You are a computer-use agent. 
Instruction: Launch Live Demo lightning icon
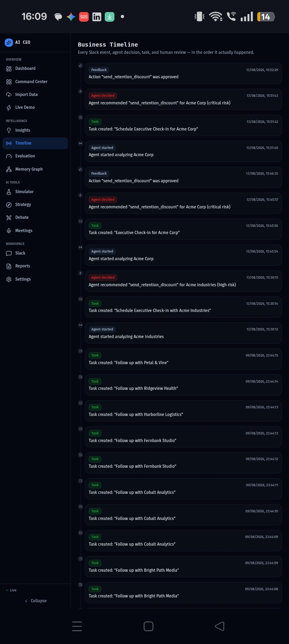coord(9,108)
